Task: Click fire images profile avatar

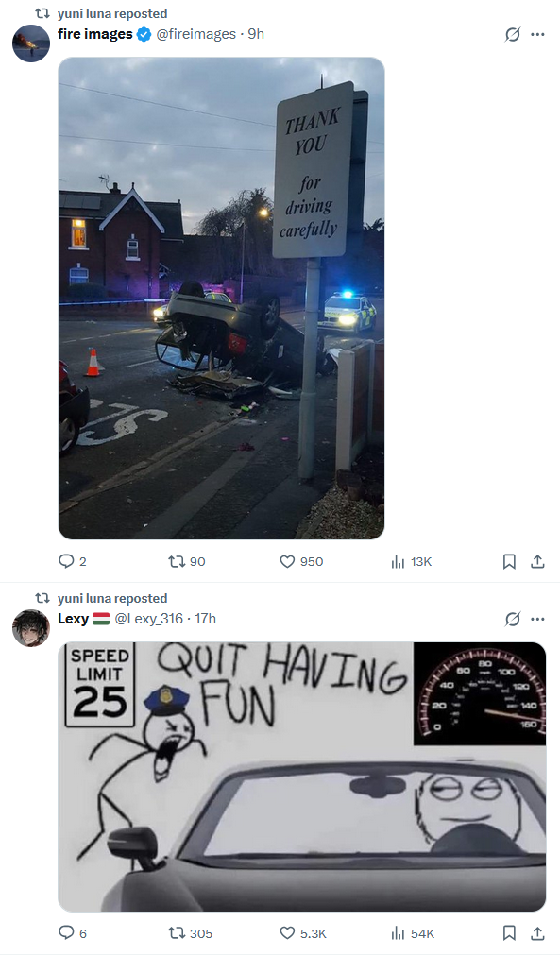Action: click(31, 43)
